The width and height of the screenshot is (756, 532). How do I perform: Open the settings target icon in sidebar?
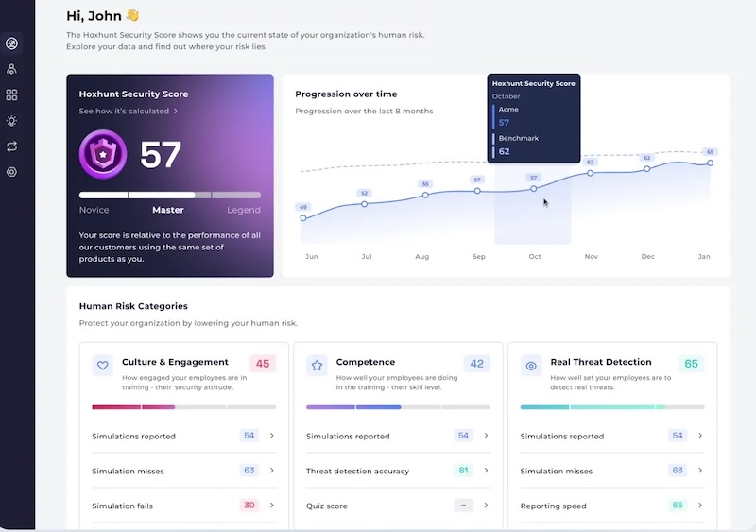pos(11,172)
